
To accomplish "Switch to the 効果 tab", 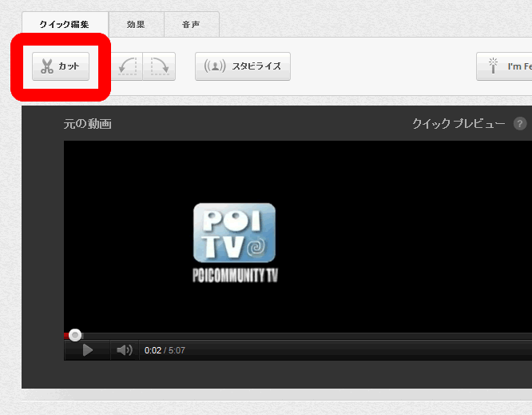I will 136,25.
